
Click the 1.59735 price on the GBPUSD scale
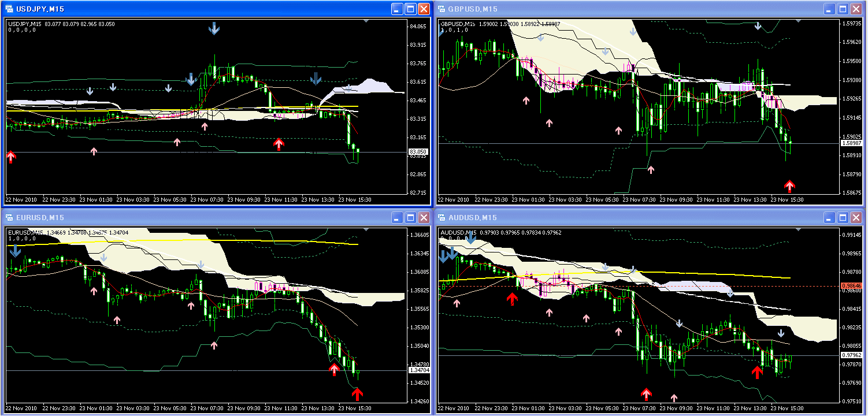[852, 24]
